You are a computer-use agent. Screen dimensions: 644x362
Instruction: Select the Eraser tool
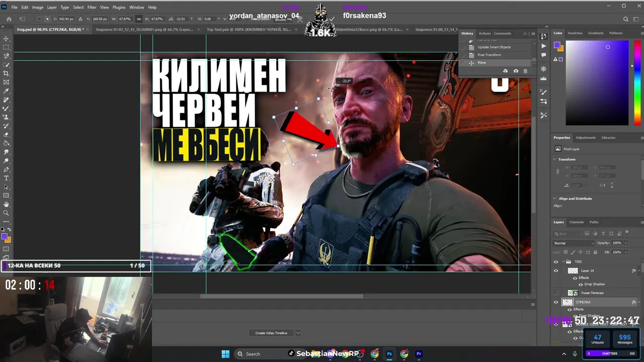click(x=6, y=134)
